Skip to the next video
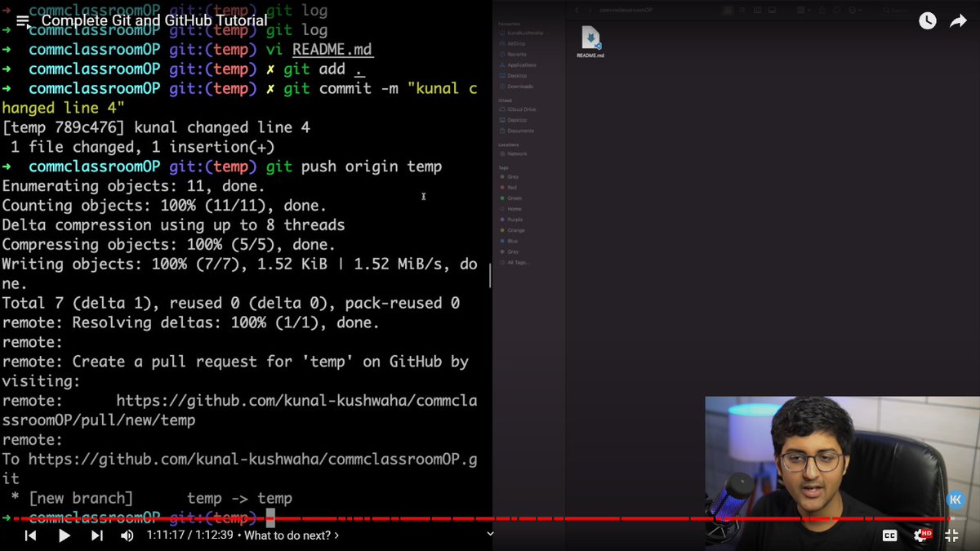The width and height of the screenshot is (980, 551). coord(96,535)
